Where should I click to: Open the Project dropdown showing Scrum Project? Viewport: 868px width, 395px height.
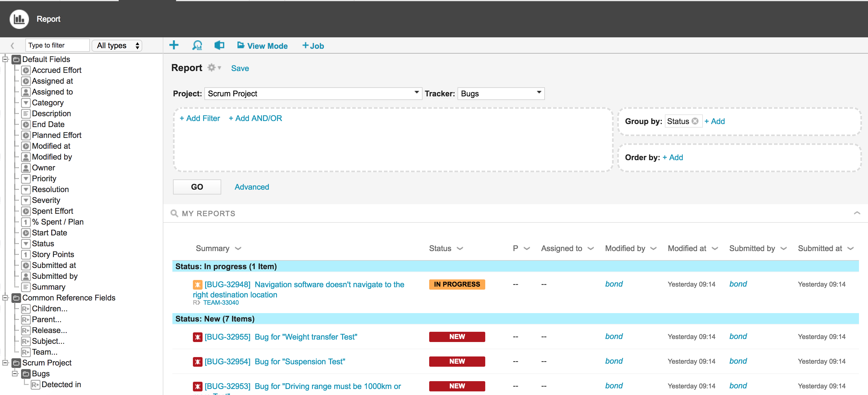point(313,94)
